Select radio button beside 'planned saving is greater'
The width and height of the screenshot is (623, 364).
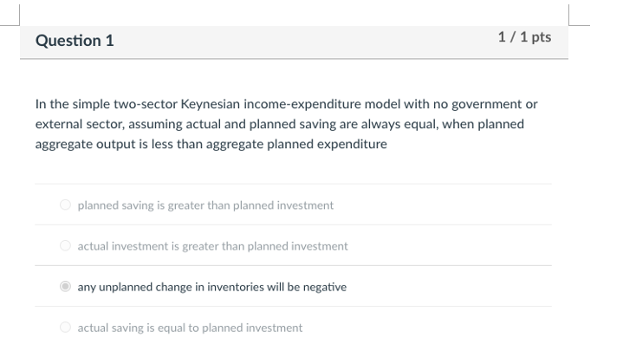65,205
